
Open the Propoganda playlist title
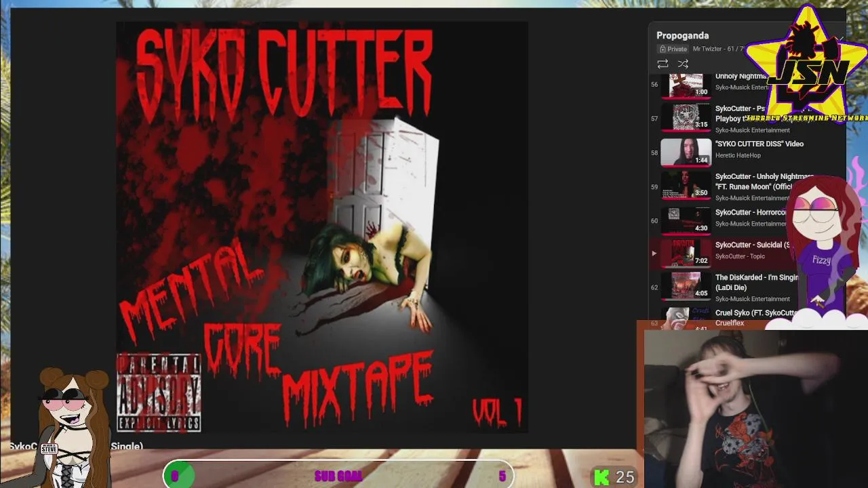(682, 35)
